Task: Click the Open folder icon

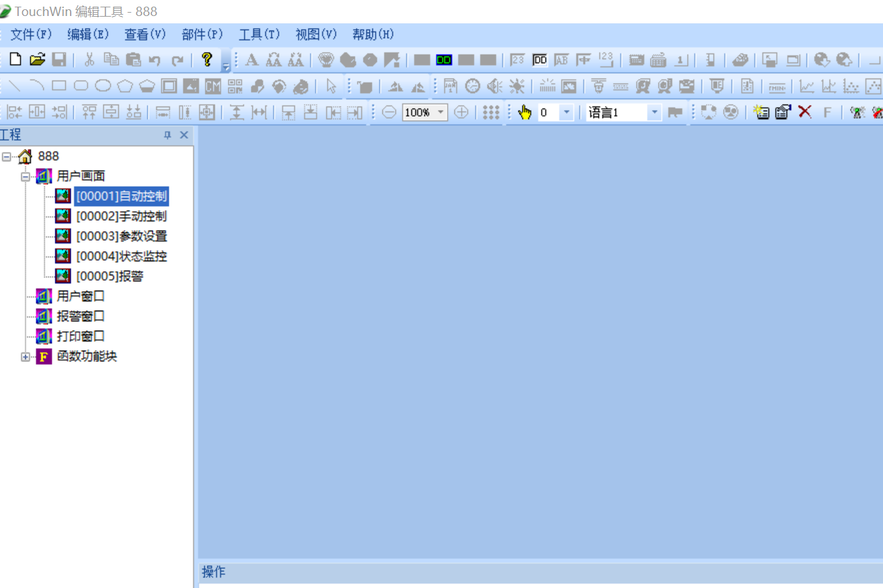Action: click(x=37, y=60)
